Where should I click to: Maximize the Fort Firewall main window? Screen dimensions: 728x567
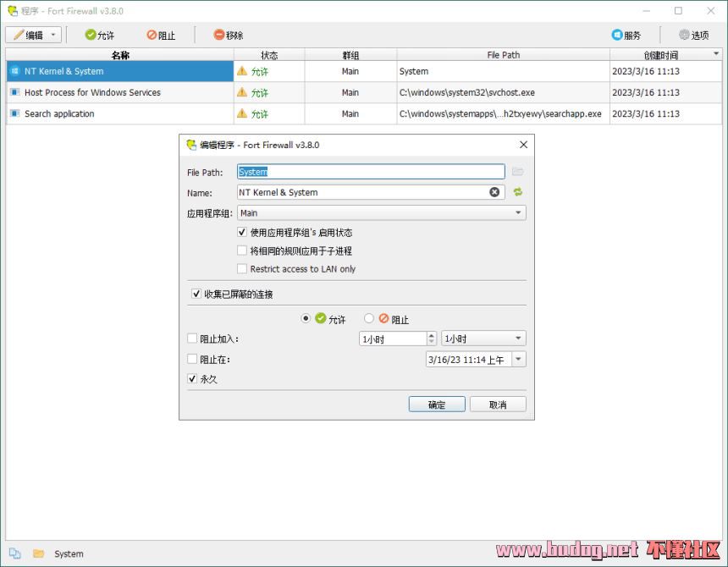[678, 11]
